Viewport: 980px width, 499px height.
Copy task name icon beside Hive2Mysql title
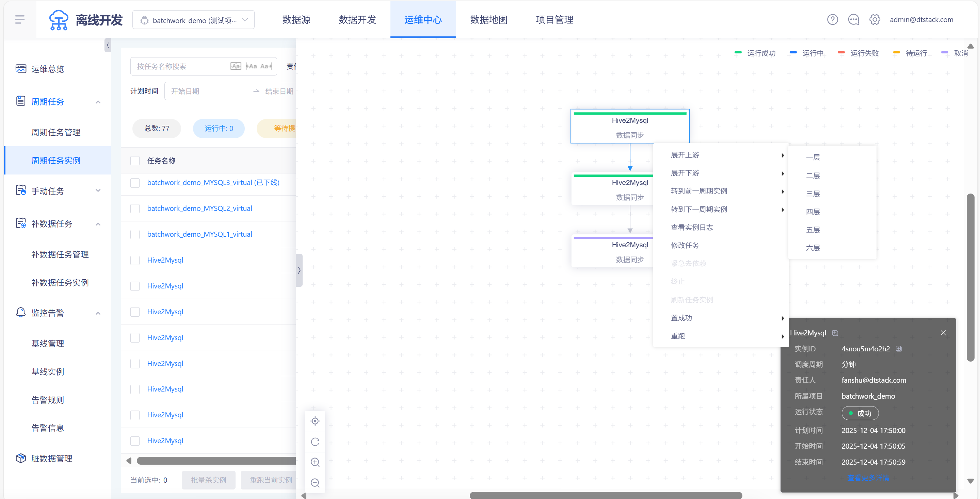coord(835,333)
